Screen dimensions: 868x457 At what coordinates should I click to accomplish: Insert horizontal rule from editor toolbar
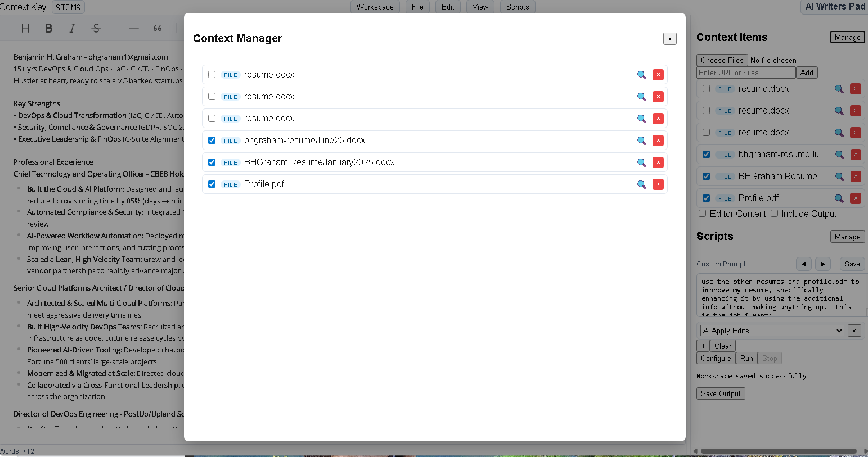pos(133,28)
